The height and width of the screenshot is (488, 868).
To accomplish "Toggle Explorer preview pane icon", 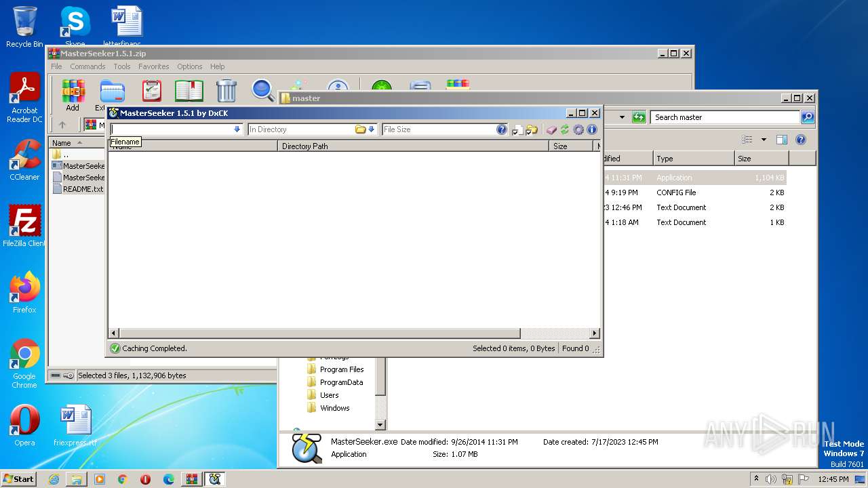I will point(781,140).
